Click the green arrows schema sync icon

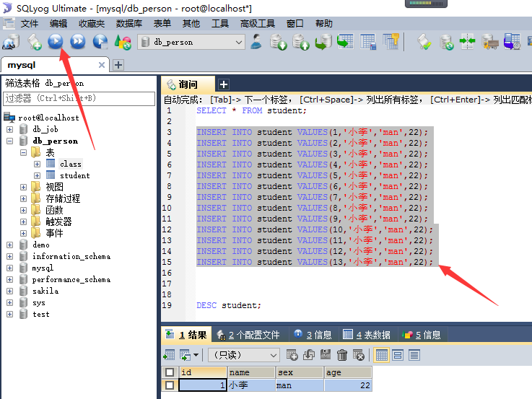pos(468,41)
